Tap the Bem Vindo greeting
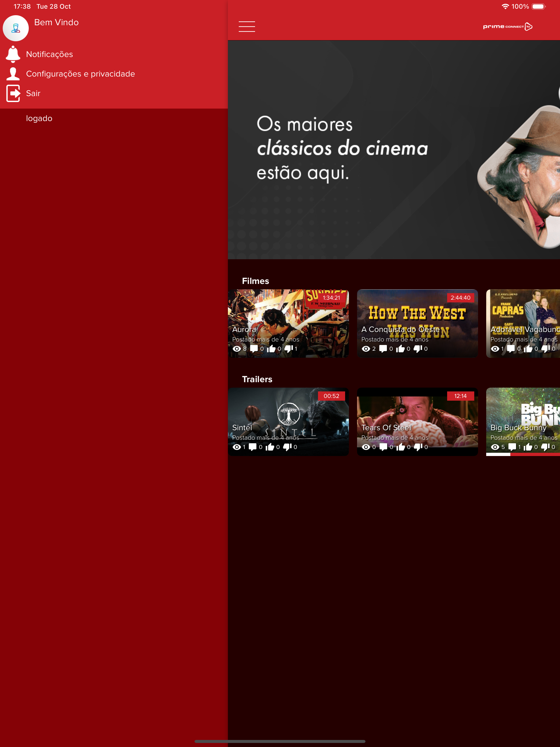This screenshot has width=560, height=747. pos(56,22)
